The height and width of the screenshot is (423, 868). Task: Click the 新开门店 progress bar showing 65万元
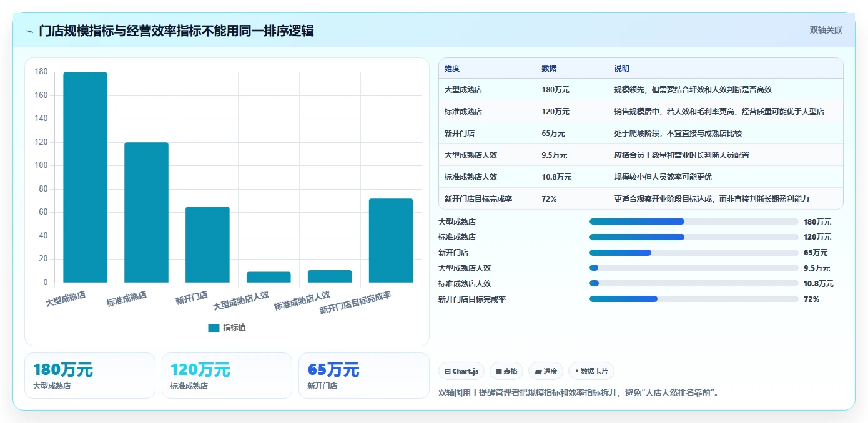pyautogui.click(x=694, y=253)
